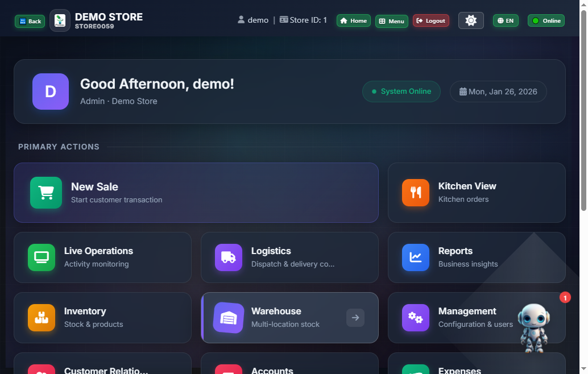588x374 pixels.
Task: Click the red notification badge
Action: (x=565, y=297)
